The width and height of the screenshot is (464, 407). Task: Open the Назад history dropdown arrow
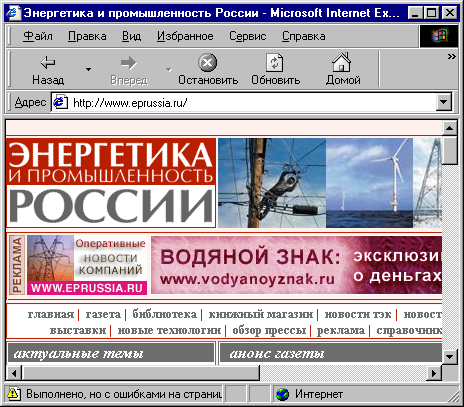point(88,69)
